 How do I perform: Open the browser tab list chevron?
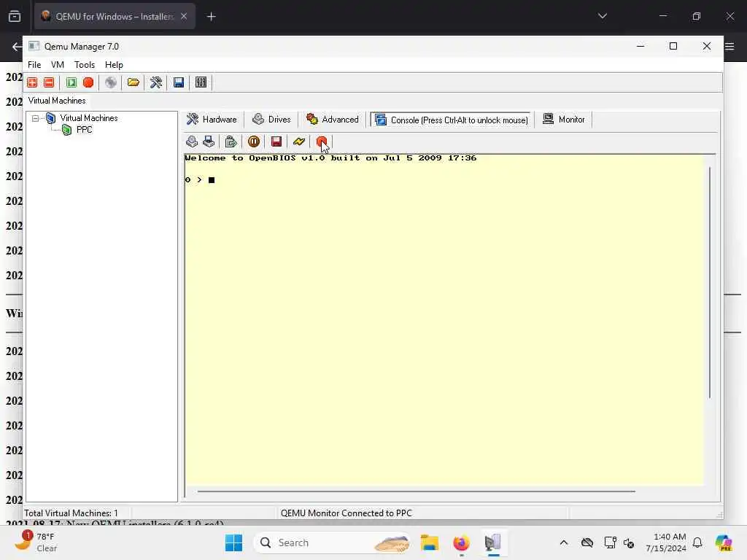(603, 16)
